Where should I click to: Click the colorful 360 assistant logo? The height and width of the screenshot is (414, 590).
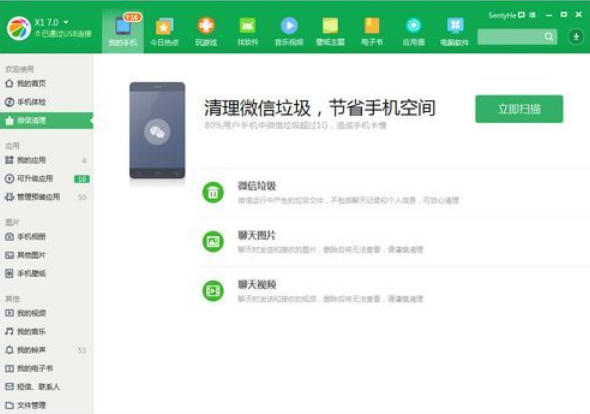pyautogui.click(x=18, y=28)
